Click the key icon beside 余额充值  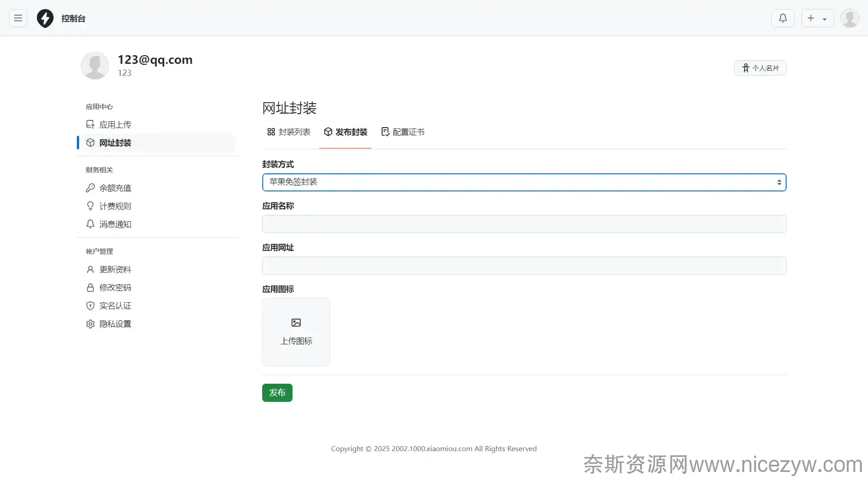(90, 188)
